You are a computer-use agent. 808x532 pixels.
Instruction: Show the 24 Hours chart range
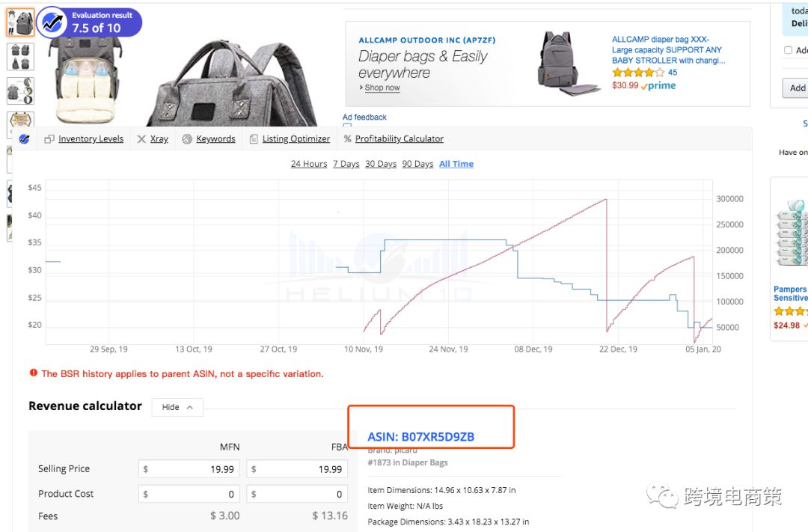(x=308, y=164)
